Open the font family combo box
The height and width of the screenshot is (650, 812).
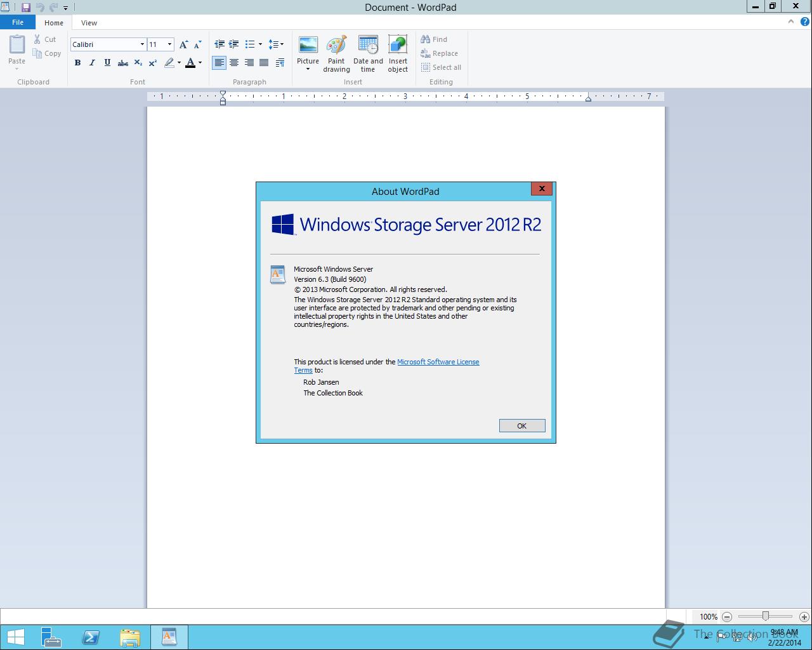[x=108, y=44]
